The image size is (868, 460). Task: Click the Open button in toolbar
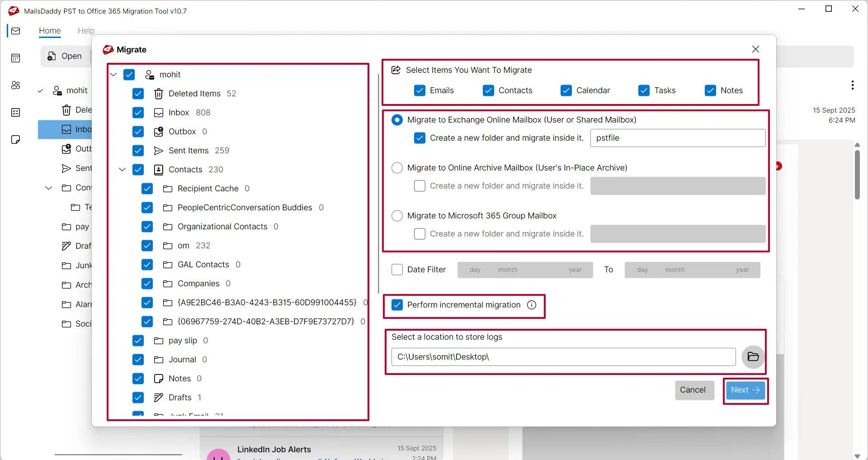point(65,56)
